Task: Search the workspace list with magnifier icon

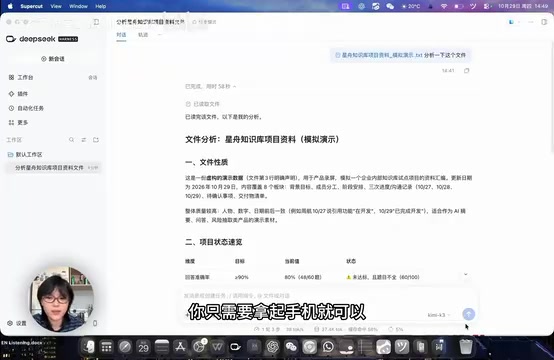Action: tap(71, 140)
